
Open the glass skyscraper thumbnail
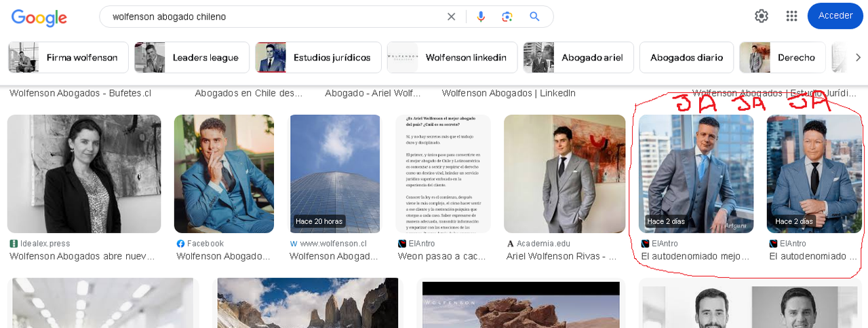(x=335, y=174)
